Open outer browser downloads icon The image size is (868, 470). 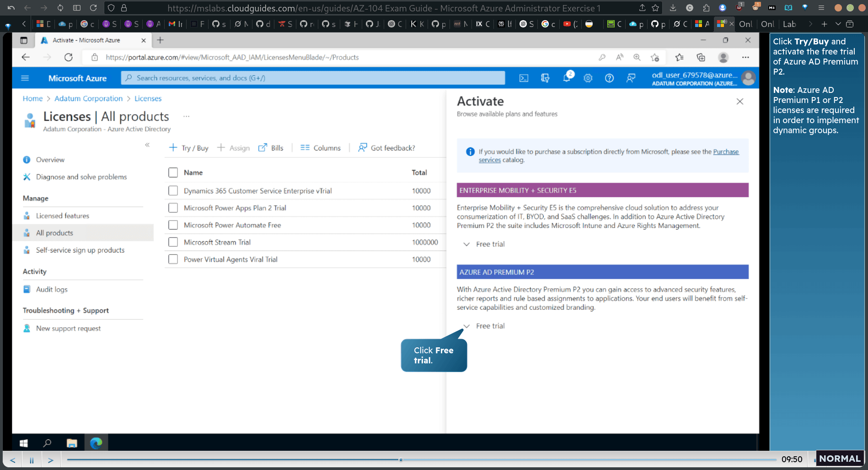[673, 8]
